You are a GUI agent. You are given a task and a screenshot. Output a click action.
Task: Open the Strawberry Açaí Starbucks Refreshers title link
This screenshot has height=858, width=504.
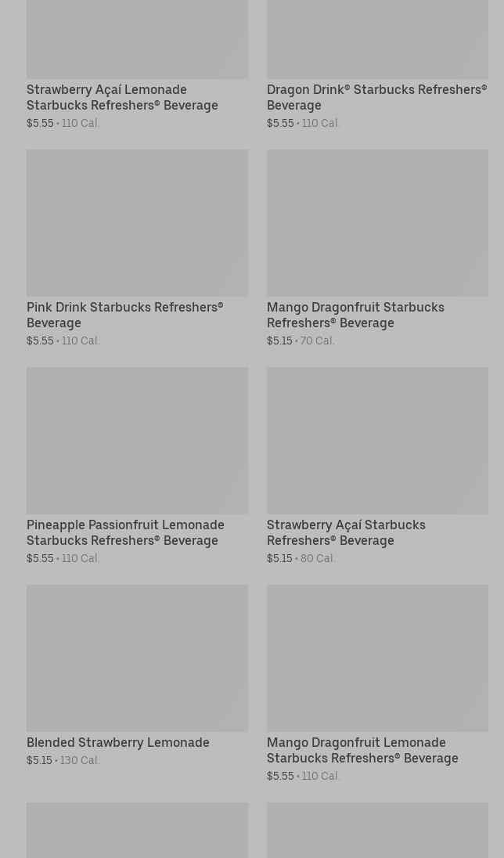pos(346,532)
